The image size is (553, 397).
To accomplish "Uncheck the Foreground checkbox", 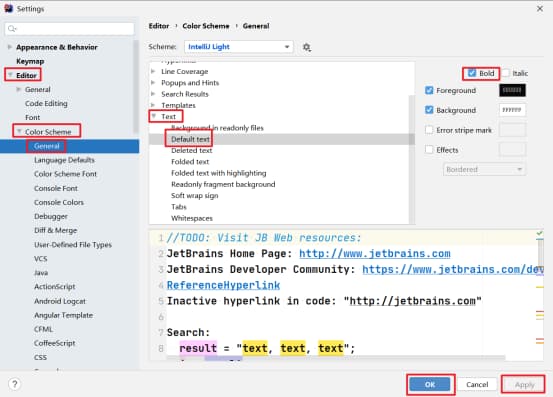I will pyautogui.click(x=429, y=90).
